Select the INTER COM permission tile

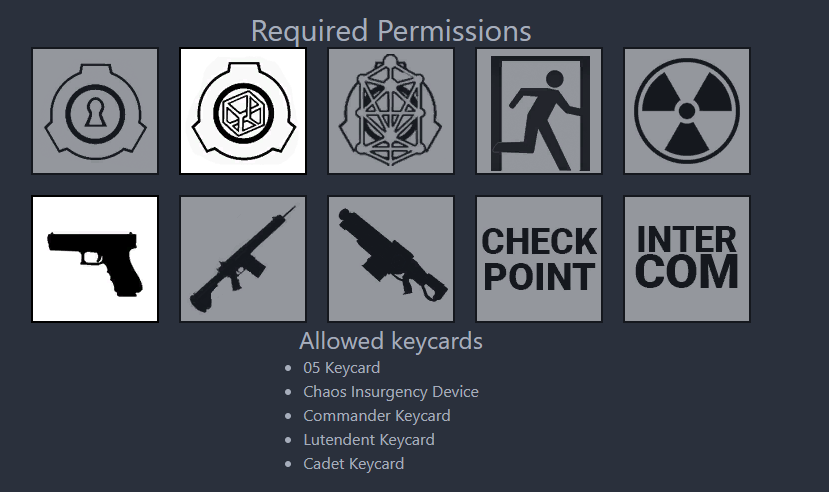687,259
